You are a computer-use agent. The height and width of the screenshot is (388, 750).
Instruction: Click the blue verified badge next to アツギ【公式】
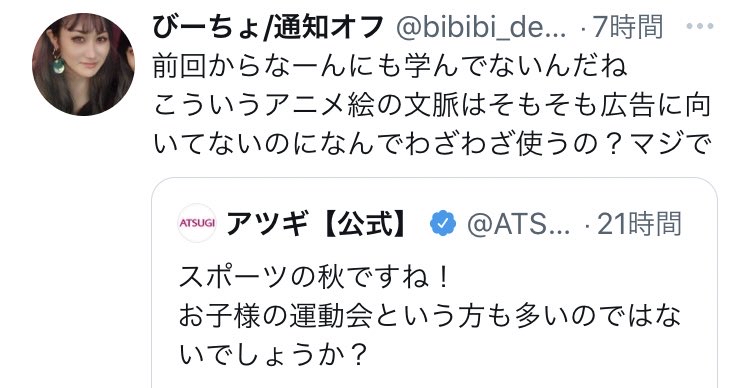(x=443, y=223)
